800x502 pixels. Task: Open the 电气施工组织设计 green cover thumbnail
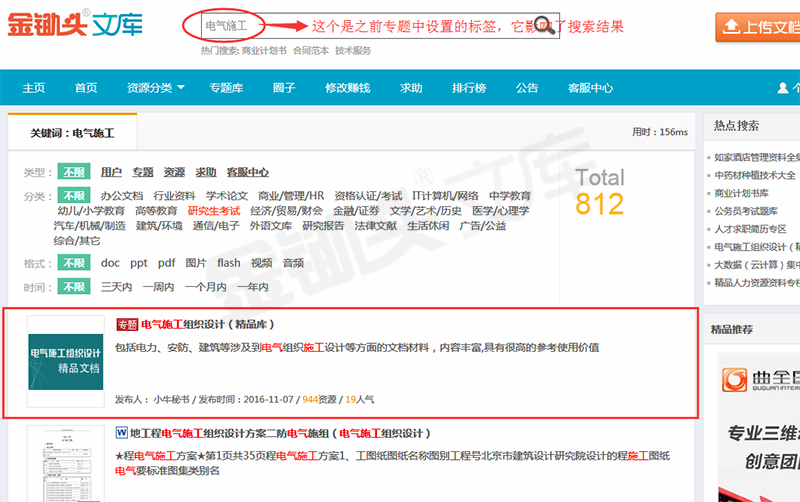tap(65, 362)
